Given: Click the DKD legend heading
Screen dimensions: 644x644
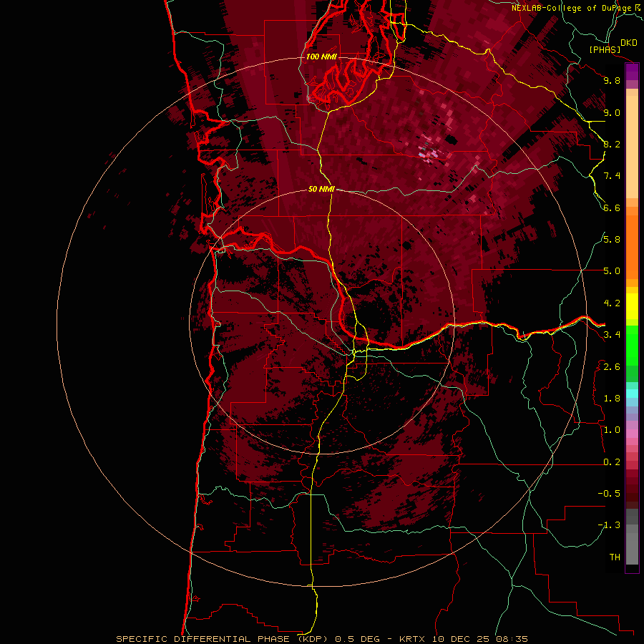Looking at the screenshot, I should (x=629, y=43).
